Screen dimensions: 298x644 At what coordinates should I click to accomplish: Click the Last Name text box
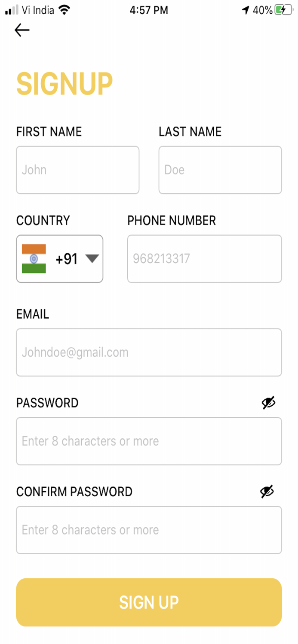tap(220, 170)
